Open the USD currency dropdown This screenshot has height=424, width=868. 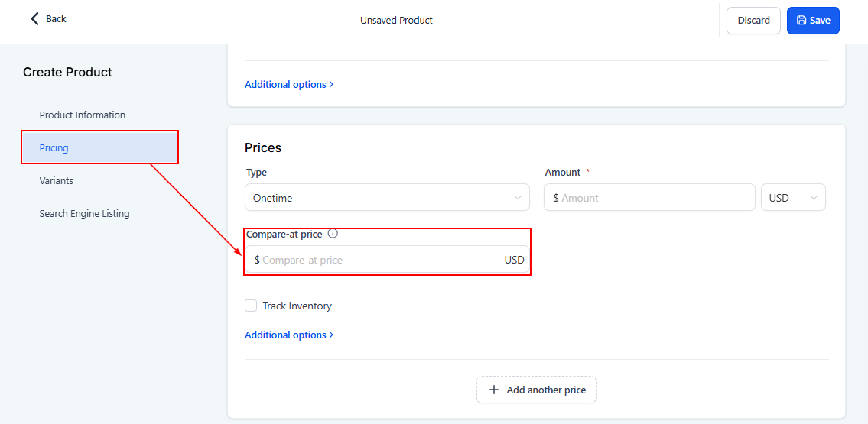click(793, 198)
